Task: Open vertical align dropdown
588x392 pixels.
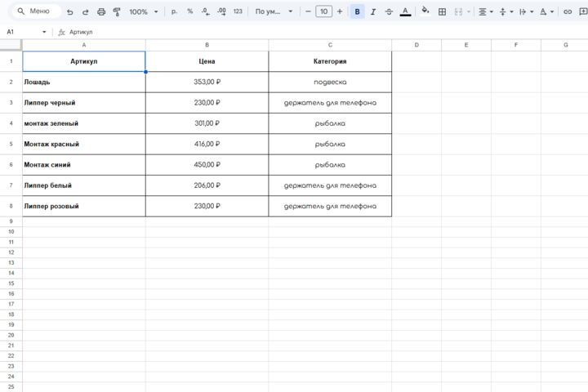Action: (x=506, y=12)
